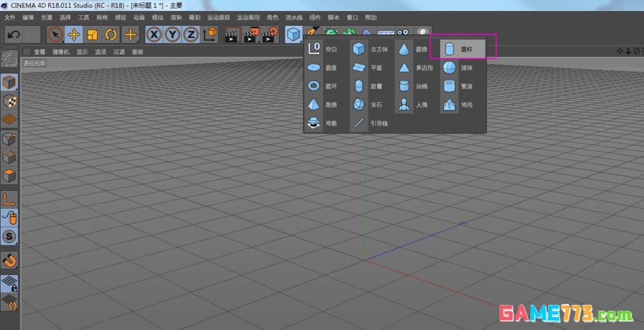Select the Live Selection arrow tool
The height and width of the screenshot is (330, 644).
tap(55, 35)
